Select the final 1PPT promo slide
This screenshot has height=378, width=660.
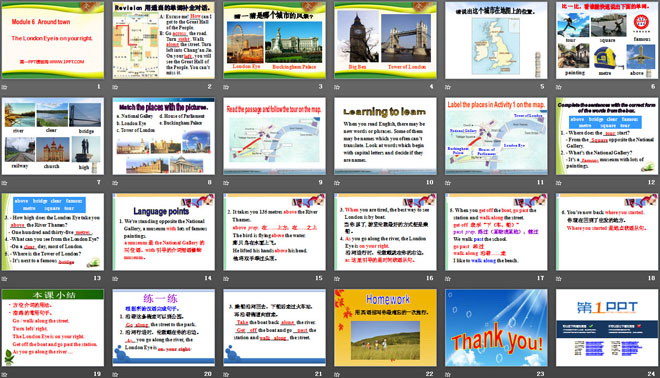pos(607,327)
